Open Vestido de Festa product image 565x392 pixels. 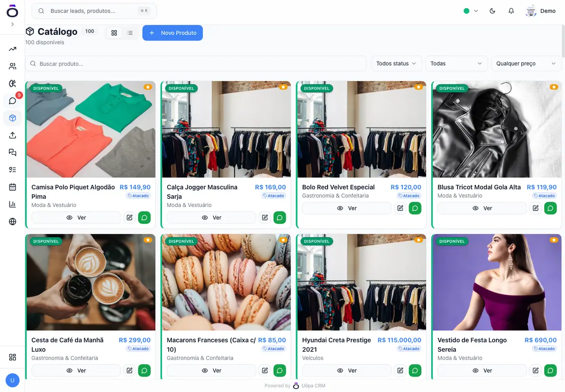pos(497,282)
